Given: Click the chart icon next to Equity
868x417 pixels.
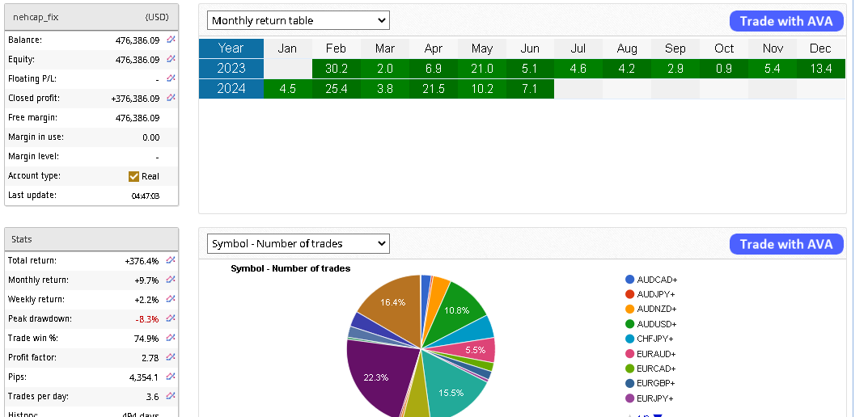Looking at the screenshot, I should pyautogui.click(x=171, y=59).
